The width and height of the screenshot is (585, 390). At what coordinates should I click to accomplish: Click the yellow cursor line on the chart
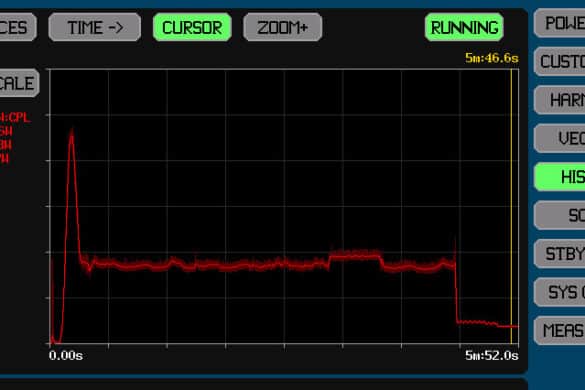click(x=511, y=205)
